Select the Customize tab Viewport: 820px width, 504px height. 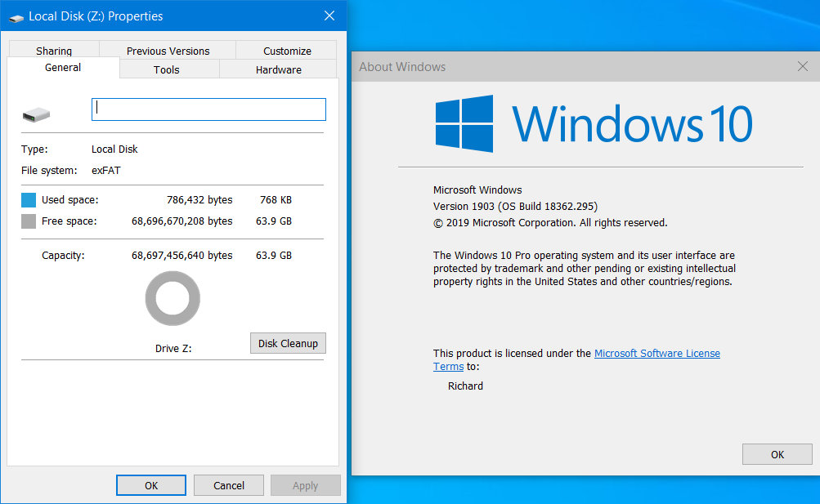point(286,51)
